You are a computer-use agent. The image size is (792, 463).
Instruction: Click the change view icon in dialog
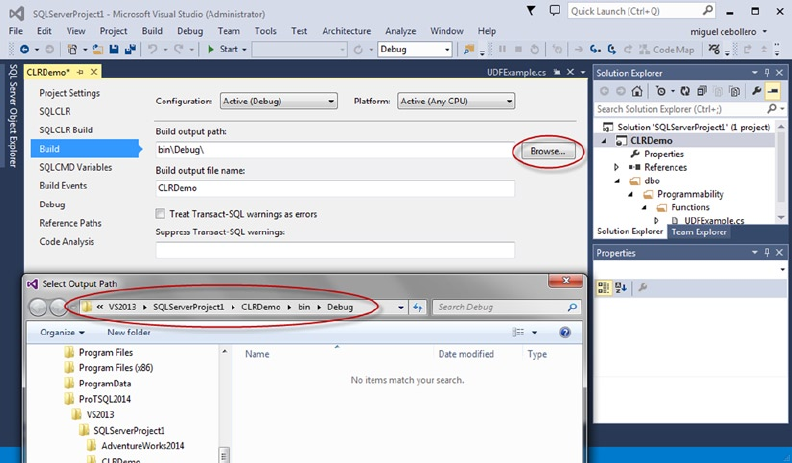(518, 332)
